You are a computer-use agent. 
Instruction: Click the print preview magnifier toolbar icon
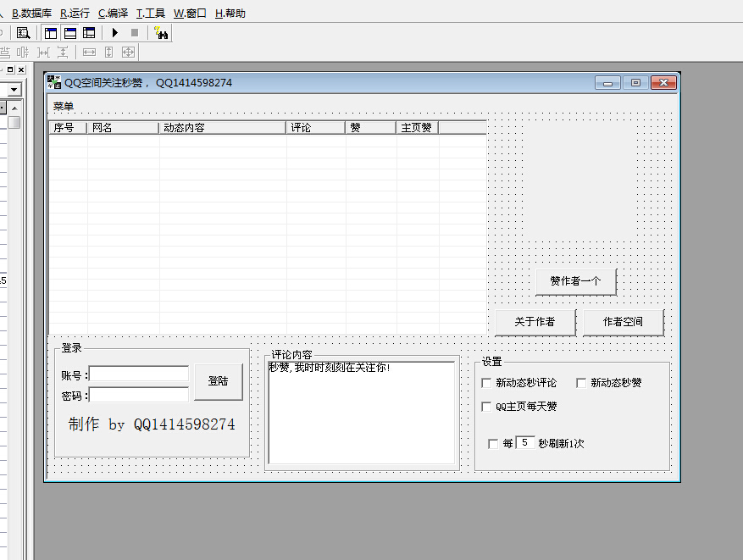click(23, 33)
